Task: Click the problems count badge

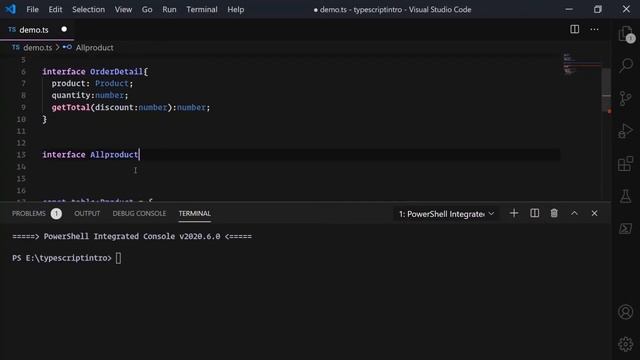Action: 56,213
